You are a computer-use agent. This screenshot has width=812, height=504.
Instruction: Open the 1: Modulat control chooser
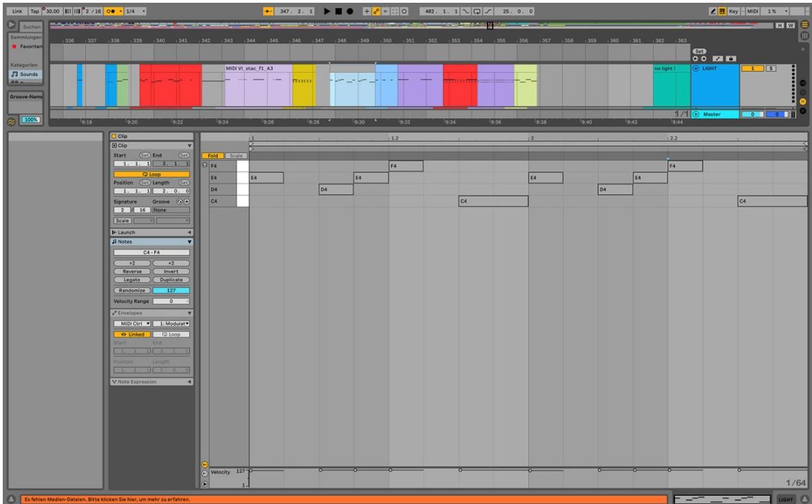(x=171, y=324)
